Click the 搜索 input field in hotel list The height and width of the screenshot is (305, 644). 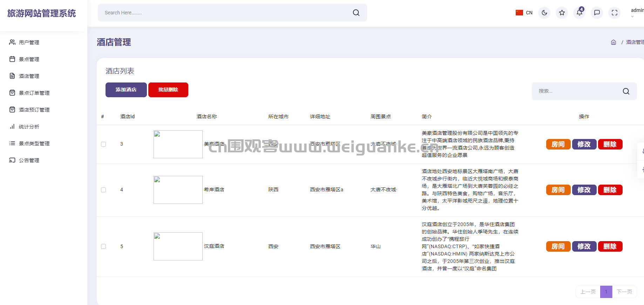click(577, 91)
